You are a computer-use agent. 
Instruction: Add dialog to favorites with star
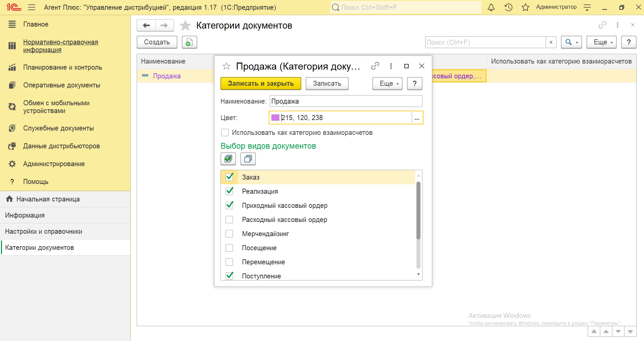[x=226, y=66]
